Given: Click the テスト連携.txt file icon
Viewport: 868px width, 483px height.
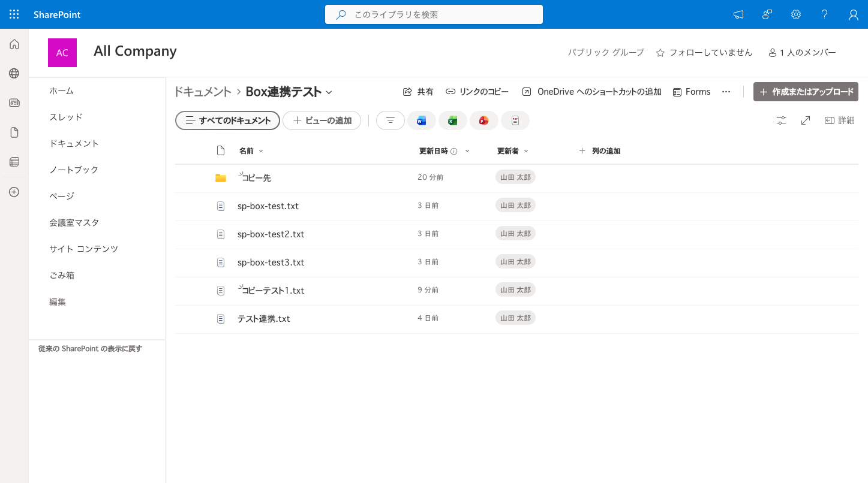Looking at the screenshot, I should [221, 319].
